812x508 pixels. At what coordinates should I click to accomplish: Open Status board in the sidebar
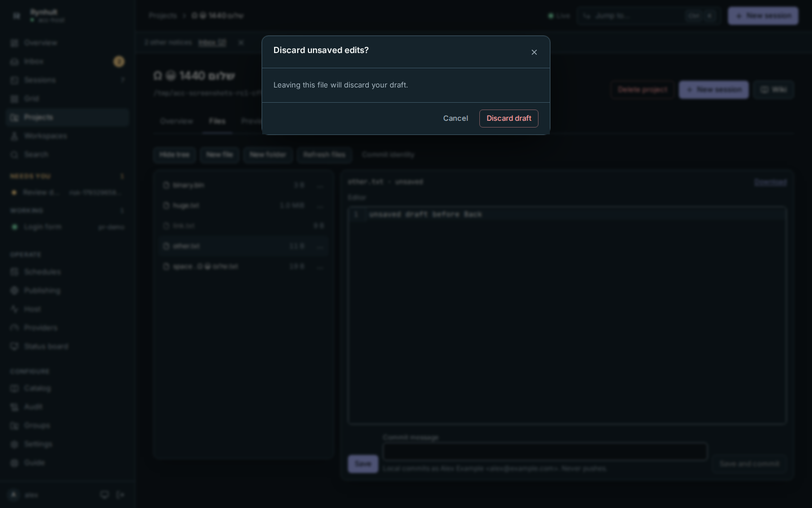[x=68, y=347]
